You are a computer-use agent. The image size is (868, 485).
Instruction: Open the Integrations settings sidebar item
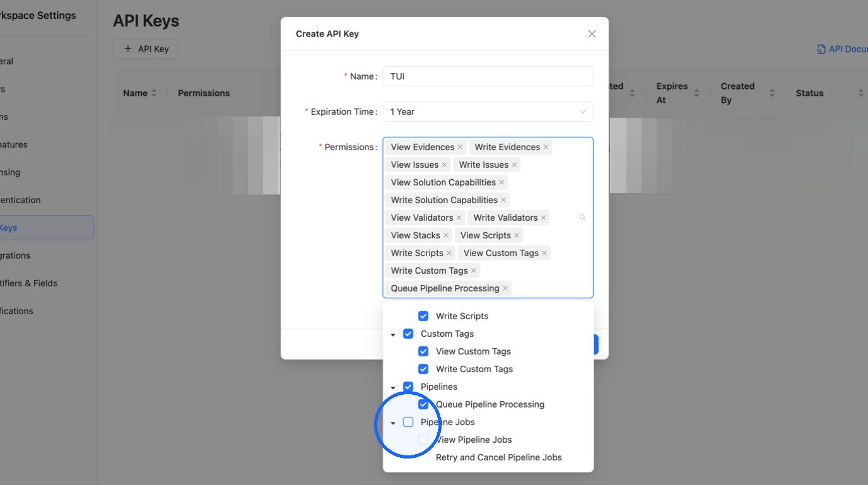tap(15, 255)
